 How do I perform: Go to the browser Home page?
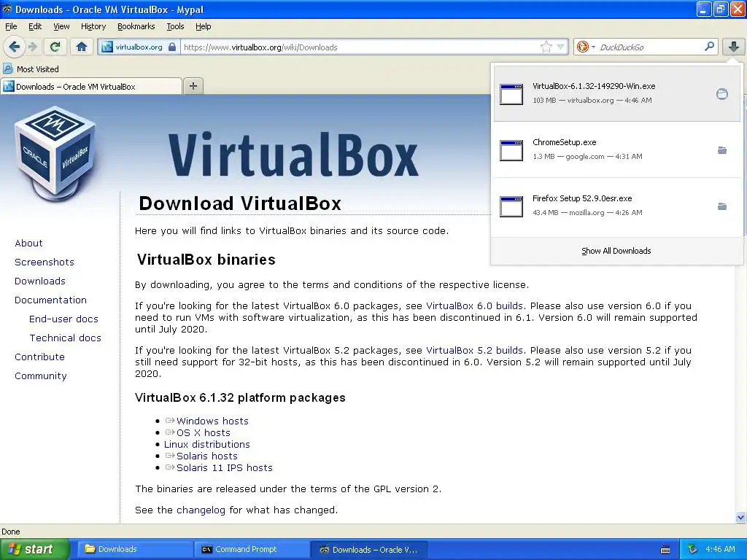coord(82,47)
